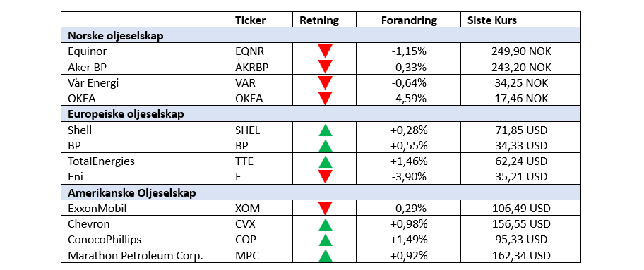Select the red arrow in OKEA row

point(325,99)
